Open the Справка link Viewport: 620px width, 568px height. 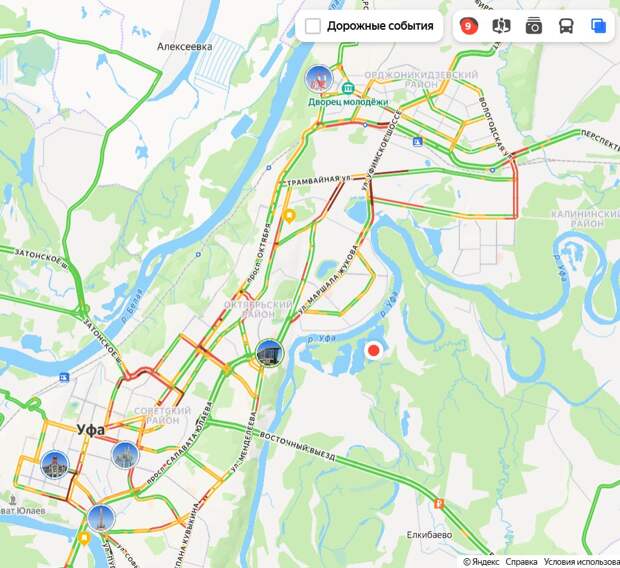tap(521, 562)
